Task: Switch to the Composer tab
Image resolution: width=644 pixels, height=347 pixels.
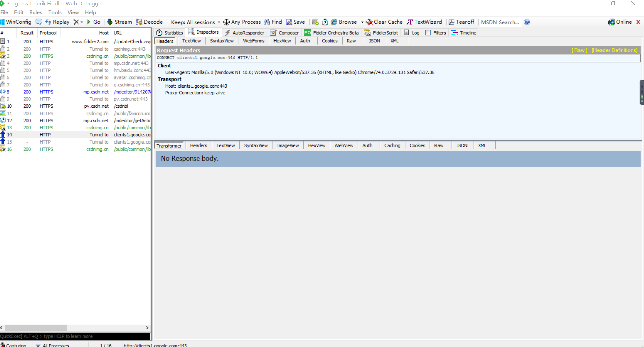Action: click(285, 33)
